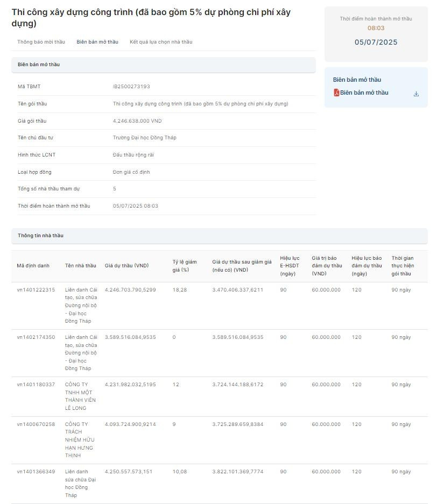Click the 05/07/2025 date in the top-right card
This screenshot has height=504, width=437.
coord(376,42)
